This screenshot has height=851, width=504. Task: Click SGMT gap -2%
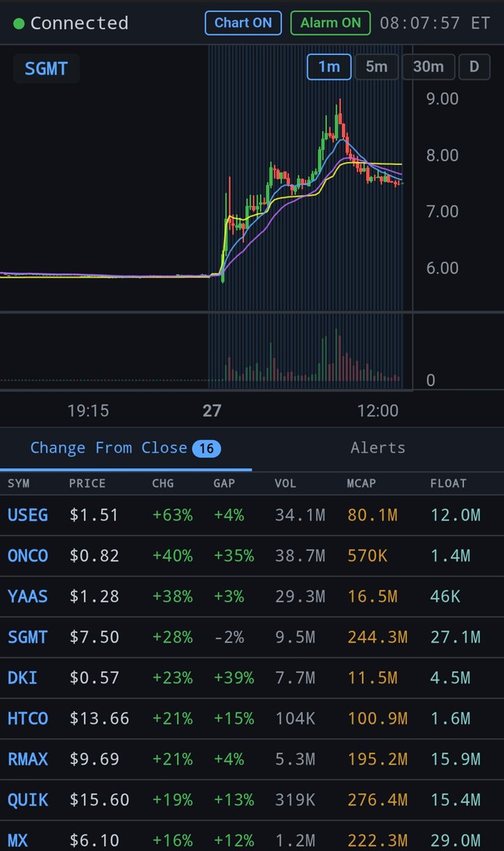(x=229, y=637)
